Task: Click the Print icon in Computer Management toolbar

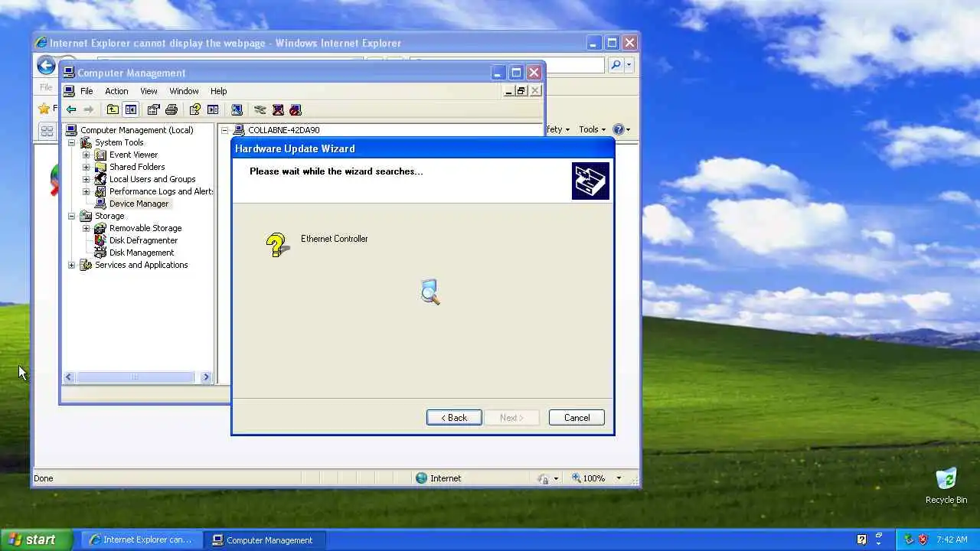Action: coord(171,109)
